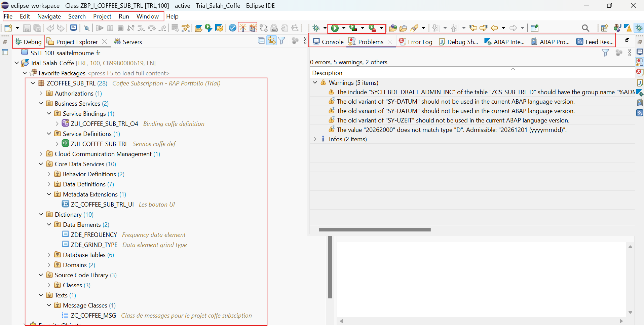Collapse the Warnings (5 items) group

coord(315,83)
